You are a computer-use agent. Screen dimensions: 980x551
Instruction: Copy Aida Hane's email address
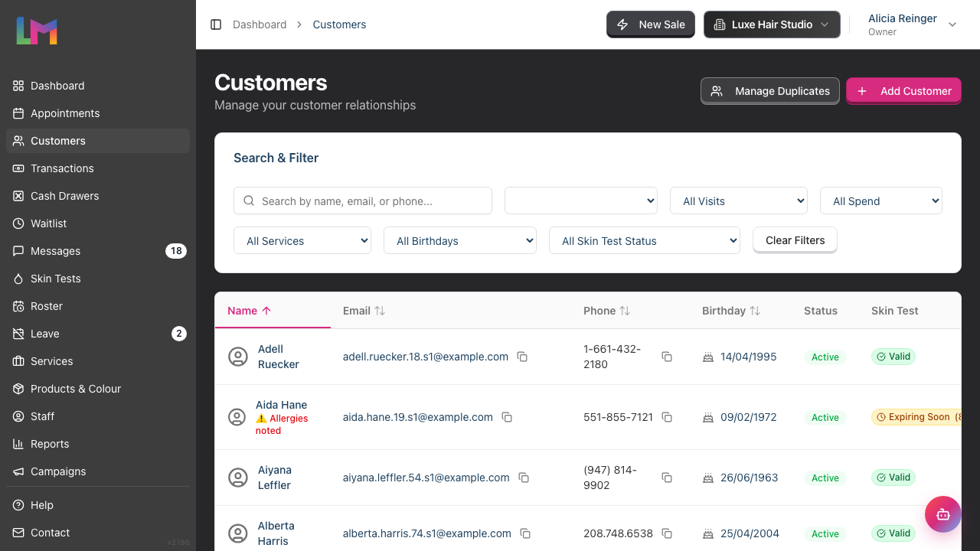click(507, 417)
